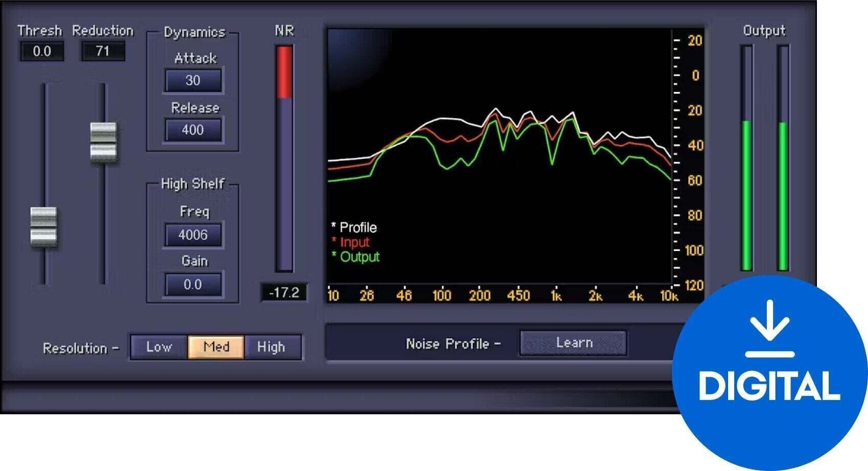Click the 100 frequency axis label
This screenshot has width=868, height=471.
[x=442, y=295]
